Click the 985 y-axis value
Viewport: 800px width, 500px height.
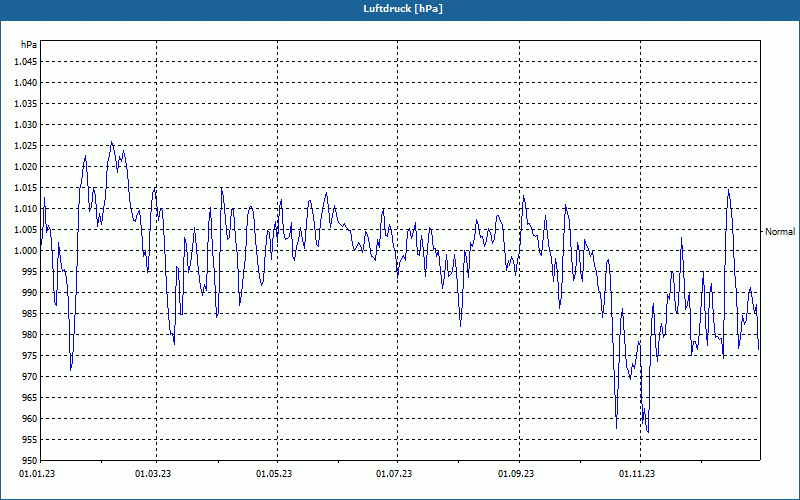(30, 314)
